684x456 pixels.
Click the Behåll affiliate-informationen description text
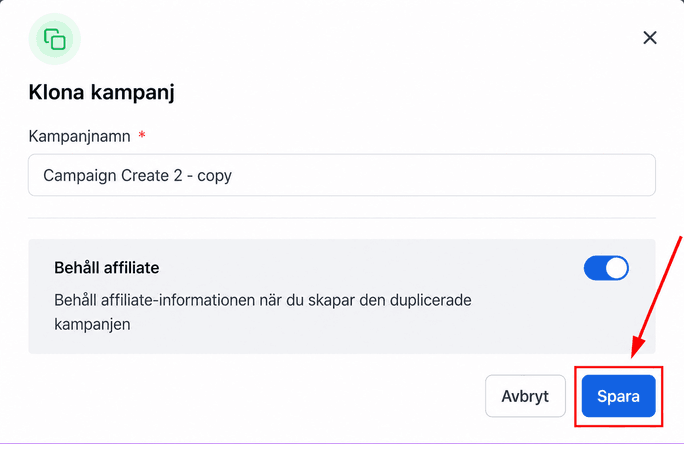[x=263, y=312]
